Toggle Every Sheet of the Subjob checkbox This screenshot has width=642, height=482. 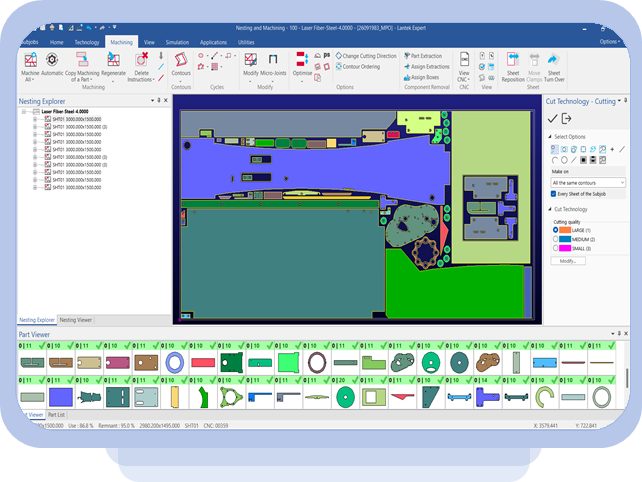[x=554, y=194]
